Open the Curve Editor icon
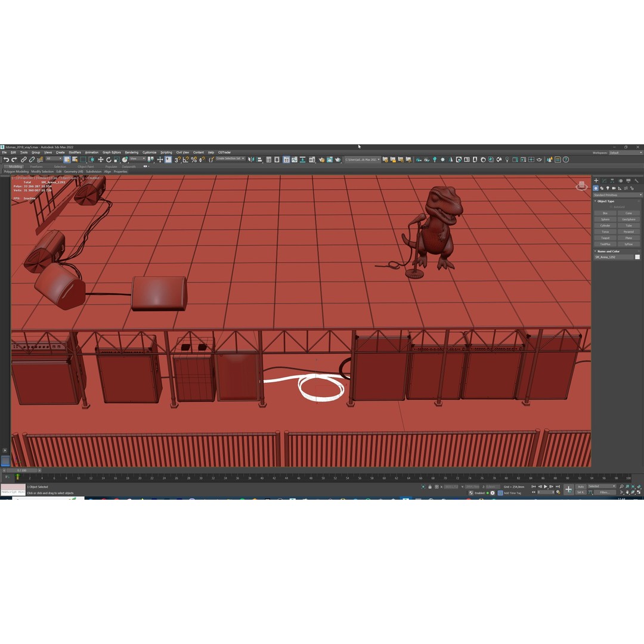The image size is (644, 644). [x=295, y=159]
